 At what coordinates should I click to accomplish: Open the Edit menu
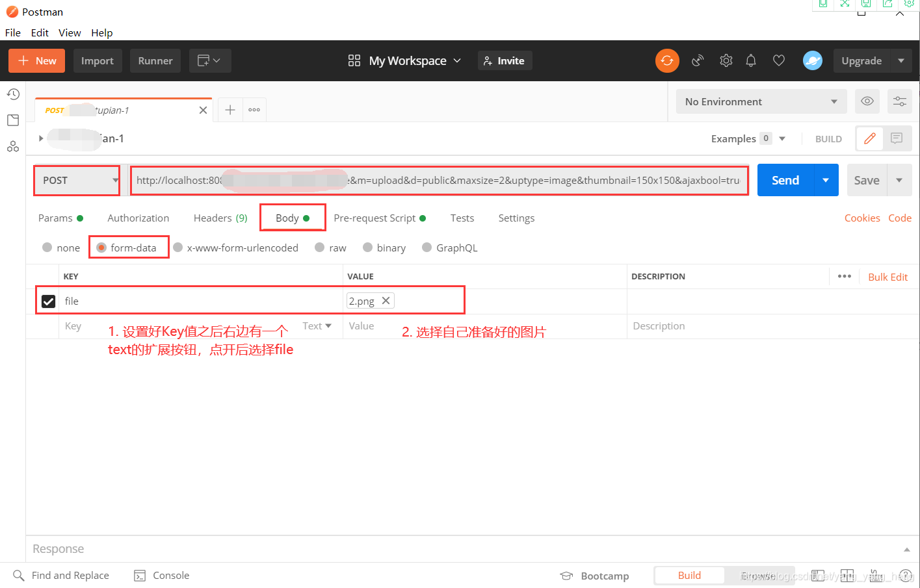(x=40, y=32)
